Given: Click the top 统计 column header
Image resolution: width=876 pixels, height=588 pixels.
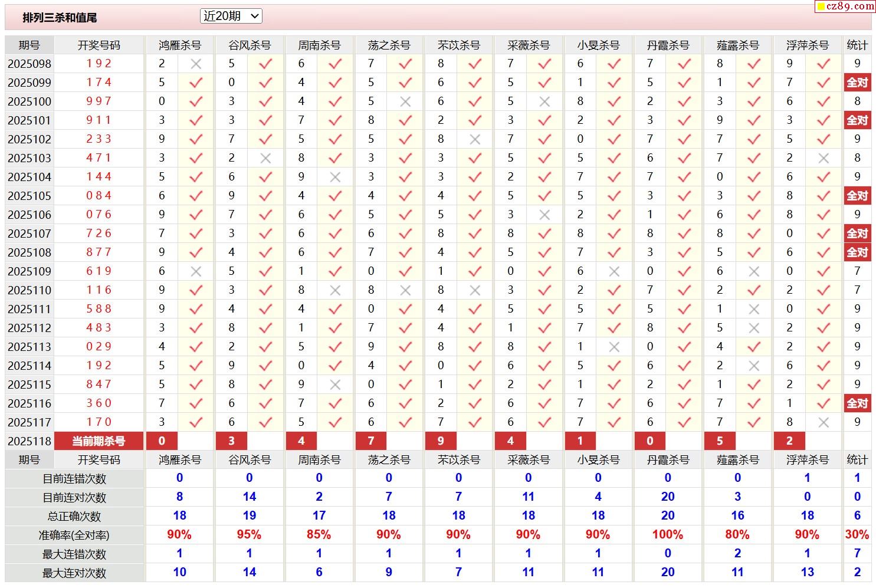Looking at the screenshot, I should (x=857, y=45).
